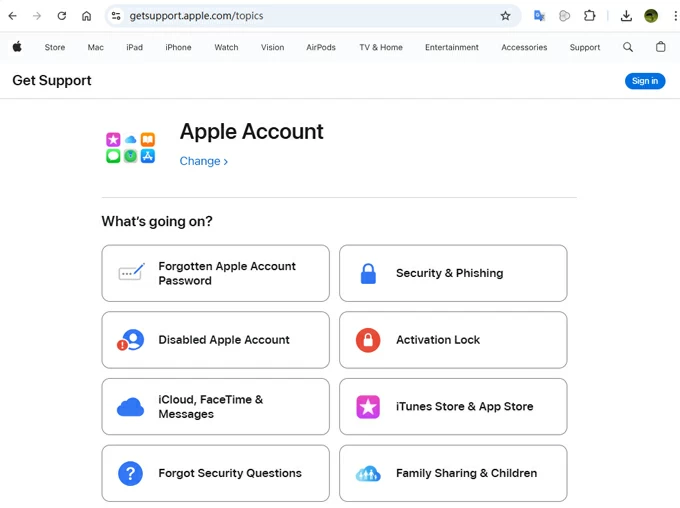Click the Apple logo in navigation bar
This screenshot has height=508, width=680.
tap(17, 47)
